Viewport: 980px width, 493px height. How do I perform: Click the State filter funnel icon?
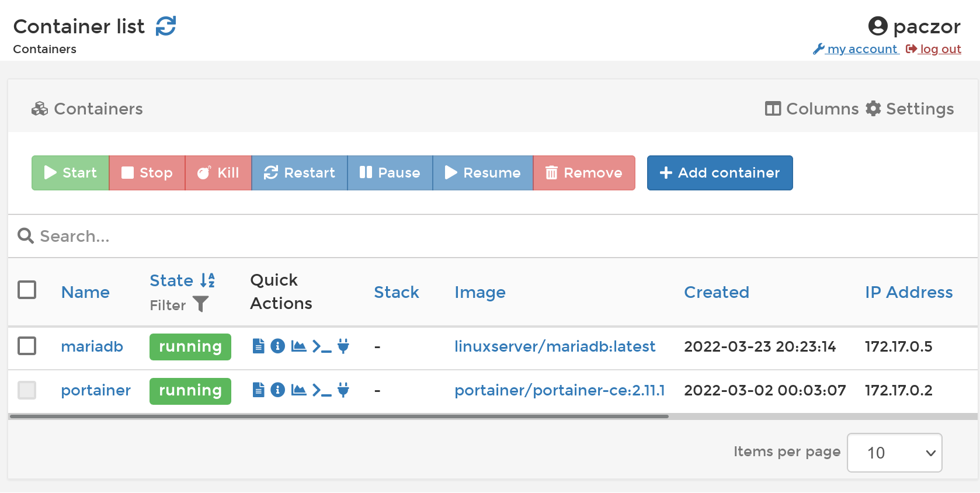(x=200, y=304)
